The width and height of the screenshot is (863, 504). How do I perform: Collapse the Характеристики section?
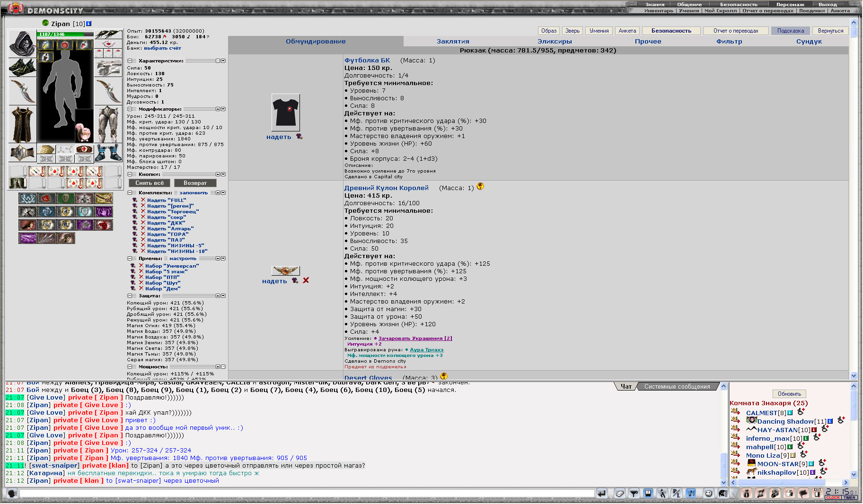[x=130, y=61]
